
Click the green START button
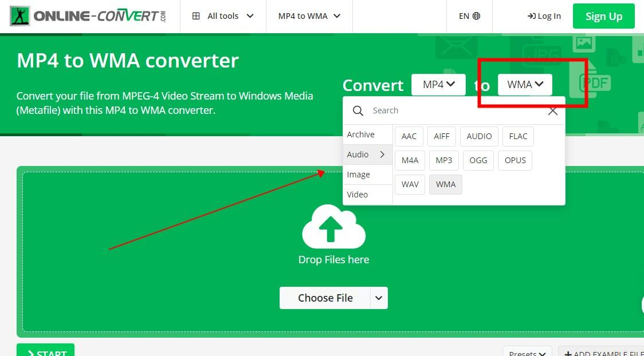(46, 351)
